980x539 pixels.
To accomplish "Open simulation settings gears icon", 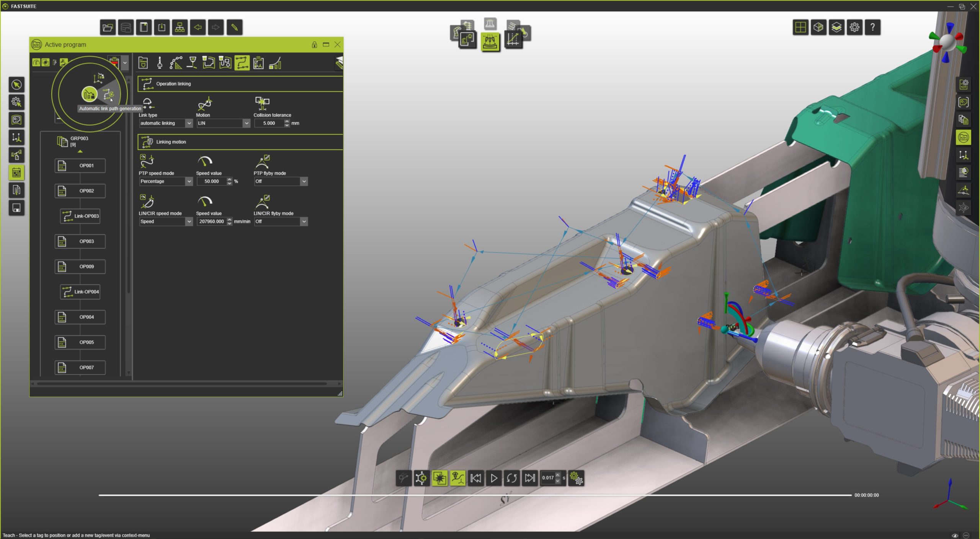I will pos(576,478).
